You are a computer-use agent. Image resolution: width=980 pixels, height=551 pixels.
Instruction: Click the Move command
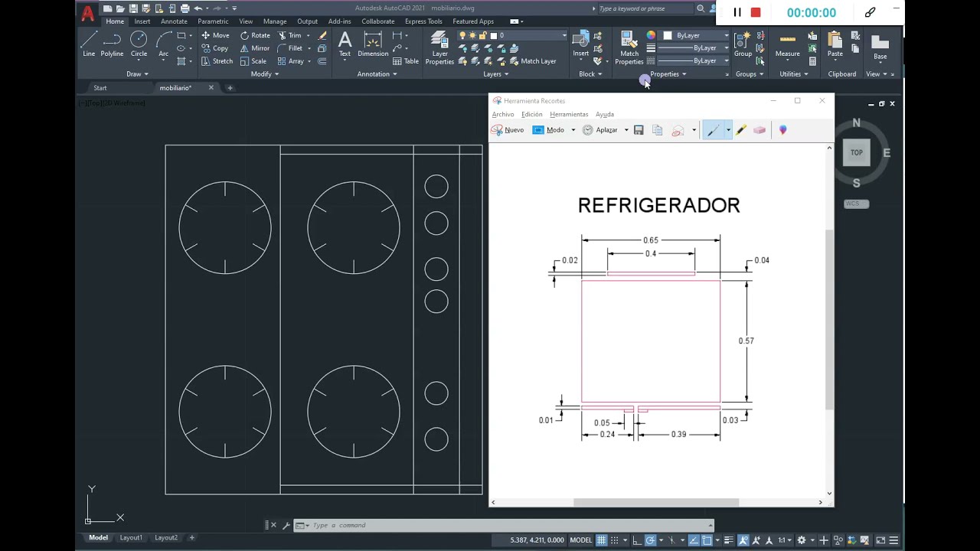(215, 35)
